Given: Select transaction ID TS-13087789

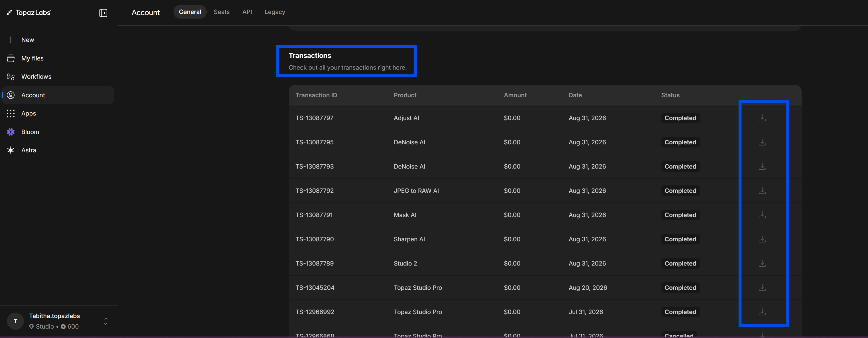Looking at the screenshot, I should (x=314, y=264).
